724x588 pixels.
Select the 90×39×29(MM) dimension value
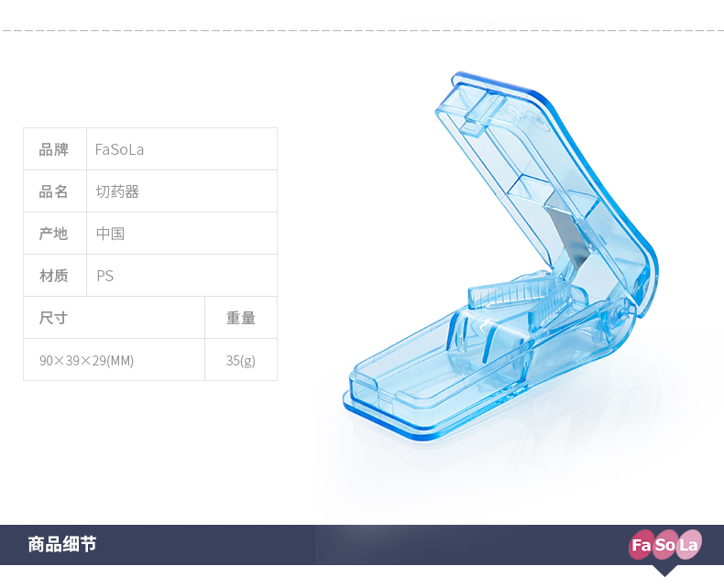tap(87, 360)
